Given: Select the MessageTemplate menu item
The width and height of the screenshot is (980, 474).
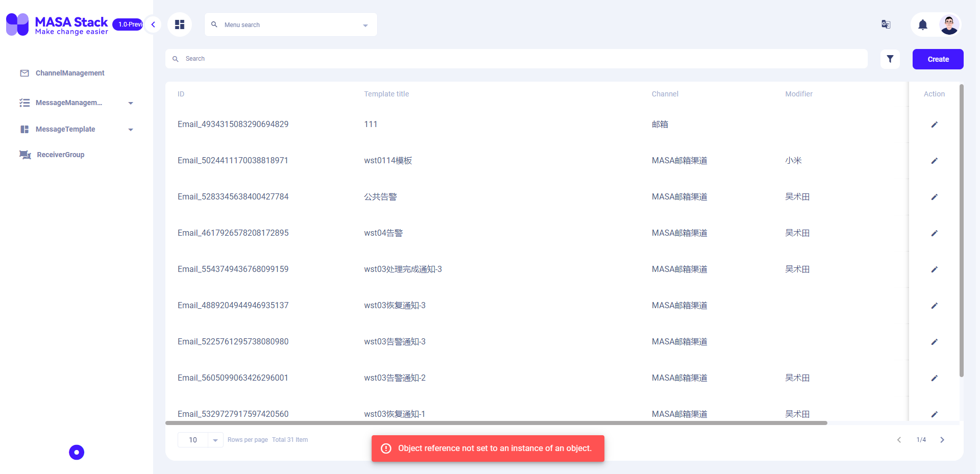Looking at the screenshot, I should (x=65, y=129).
